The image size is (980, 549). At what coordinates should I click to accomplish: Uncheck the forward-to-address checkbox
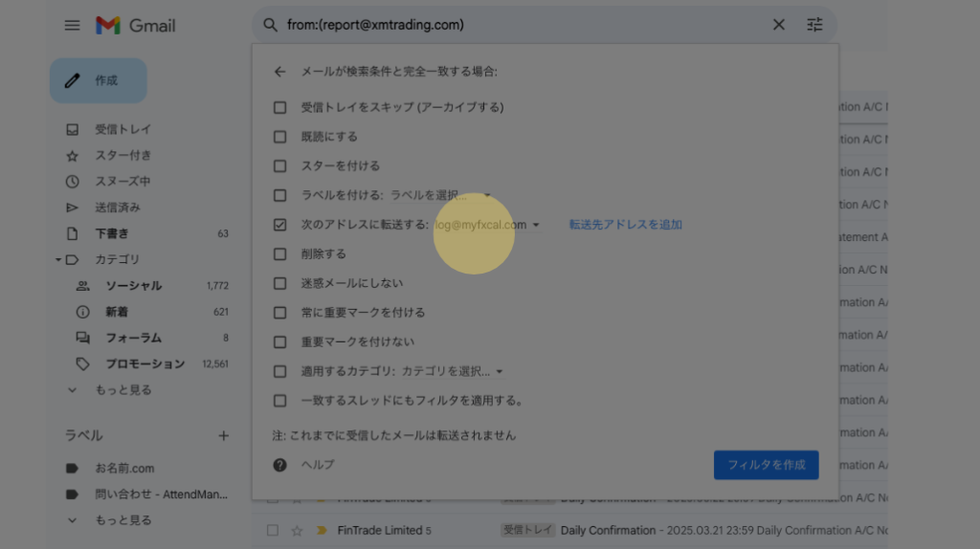tap(279, 225)
